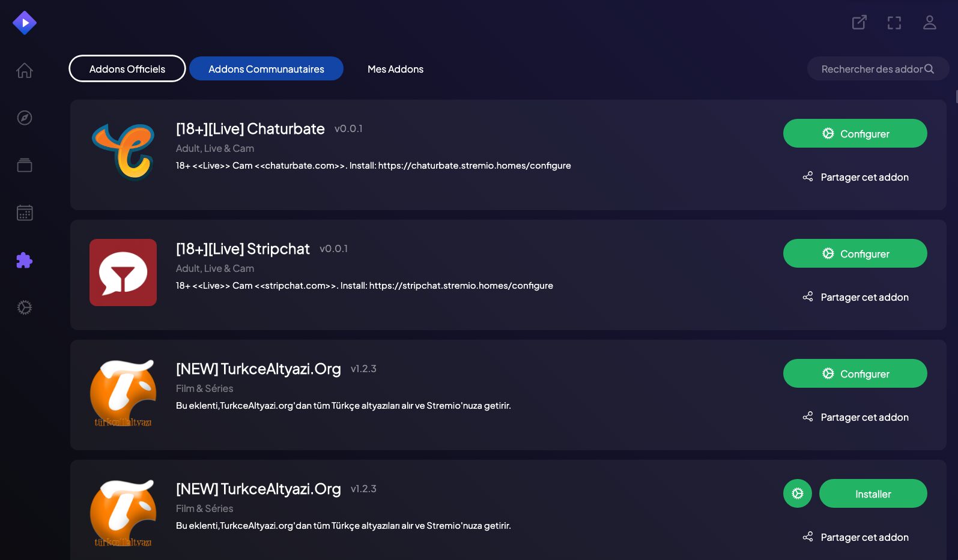Configure the Stripchat addon
This screenshot has width=958, height=560.
(855, 253)
